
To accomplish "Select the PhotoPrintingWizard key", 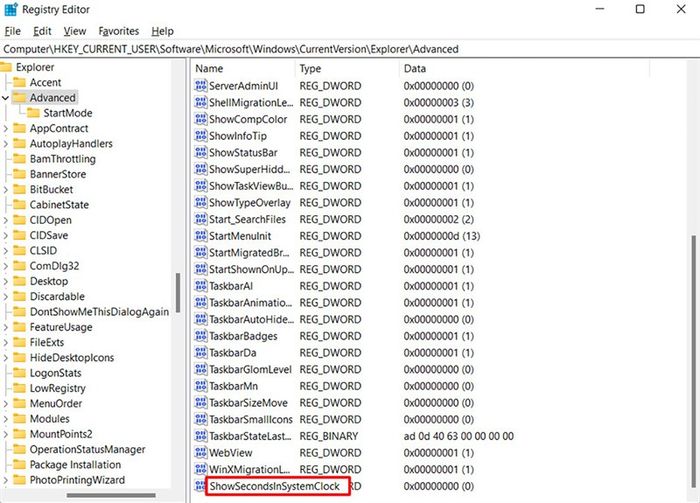I will (x=77, y=480).
